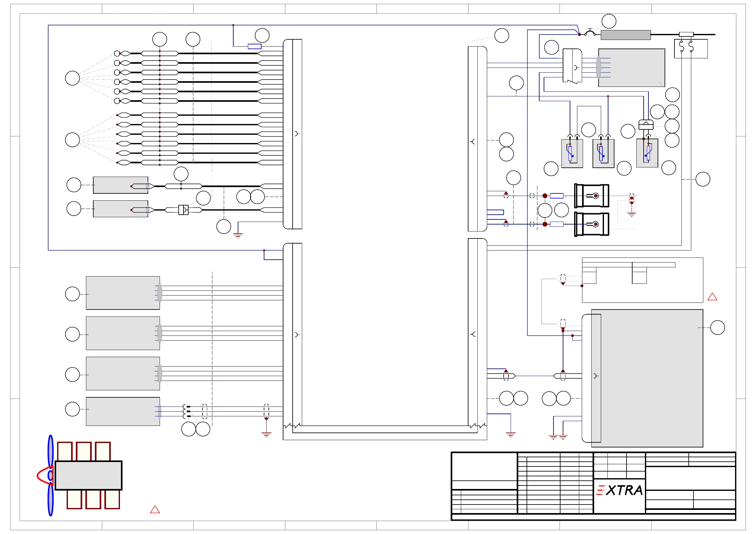Select the bottom gray box with blue shielded wires
Image resolution: width=756 pixels, height=534 pixels.
pyautogui.click(x=123, y=411)
